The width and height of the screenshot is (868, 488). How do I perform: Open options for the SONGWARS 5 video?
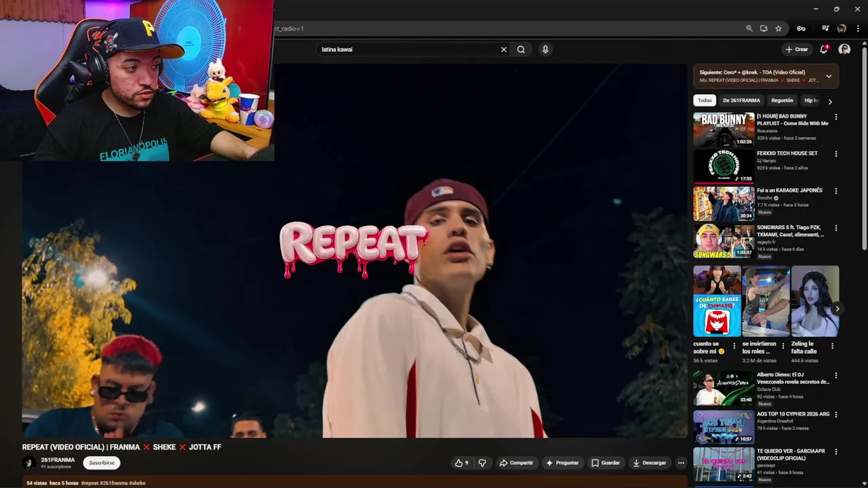coord(835,229)
